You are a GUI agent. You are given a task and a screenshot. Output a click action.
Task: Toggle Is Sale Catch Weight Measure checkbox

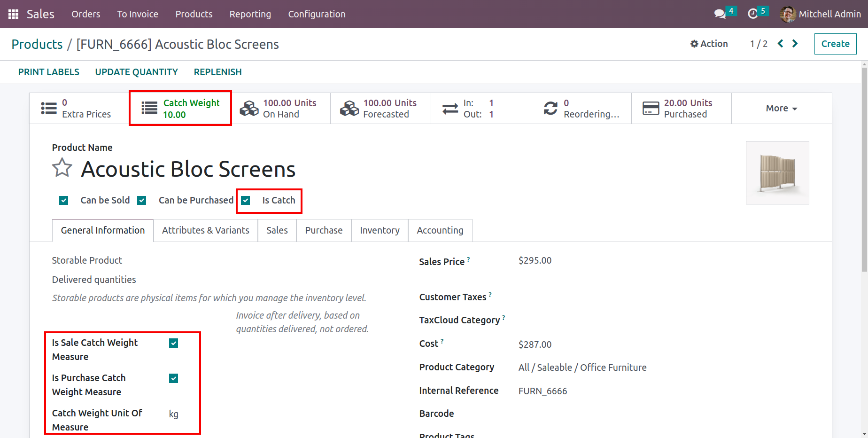(x=174, y=343)
